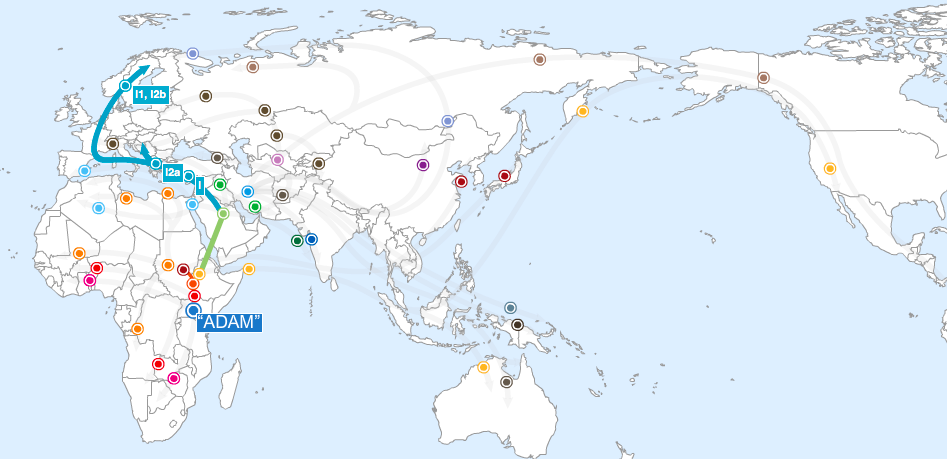Screen dimensions: 947x459
Task: Click the magenta marker in Zimbabwe
Action: [x=174, y=379]
